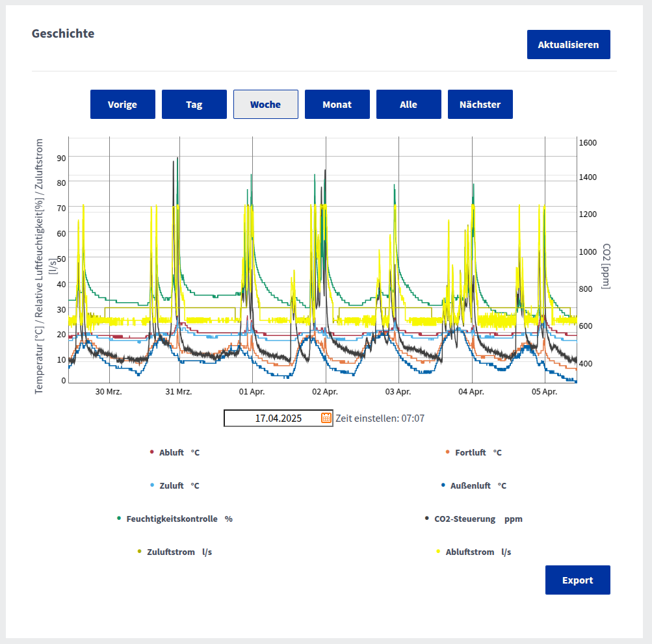Open the calendar date picker icon
Viewport: 652px width, 644px height.
(326, 418)
